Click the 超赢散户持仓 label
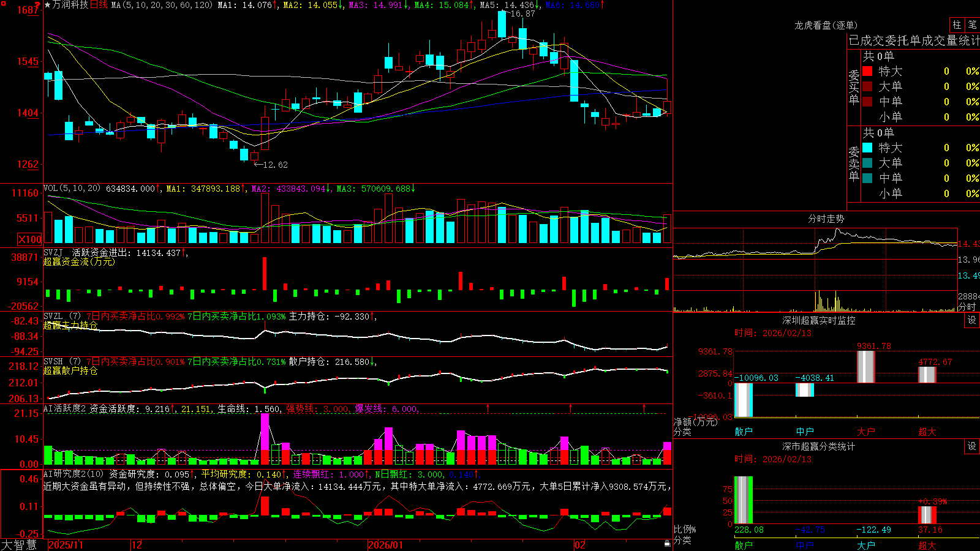Viewport: 980px width, 551px height. click(70, 370)
